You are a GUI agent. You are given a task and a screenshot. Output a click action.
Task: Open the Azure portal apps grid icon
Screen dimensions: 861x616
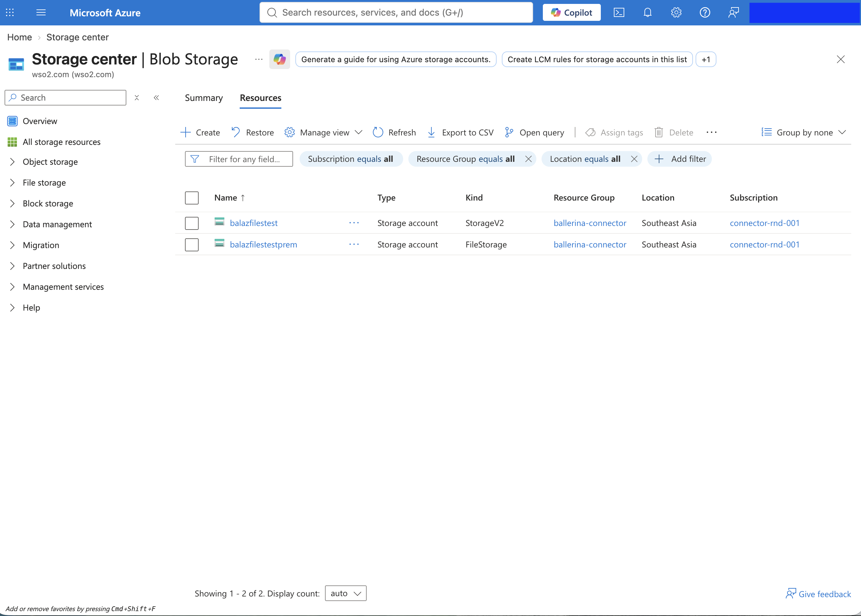click(x=10, y=12)
